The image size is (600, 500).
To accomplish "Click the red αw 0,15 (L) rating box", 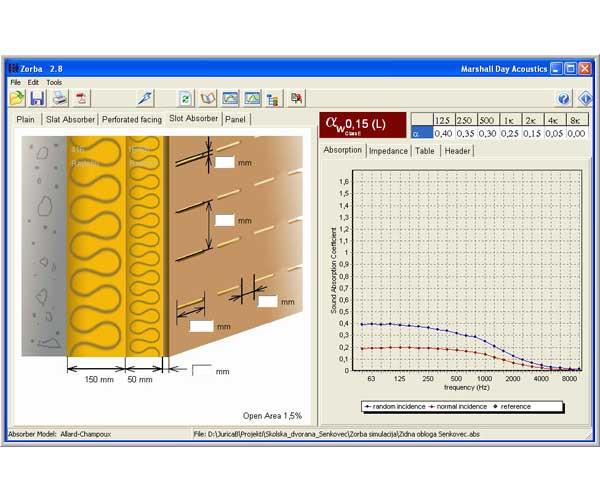I will (x=362, y=124).
